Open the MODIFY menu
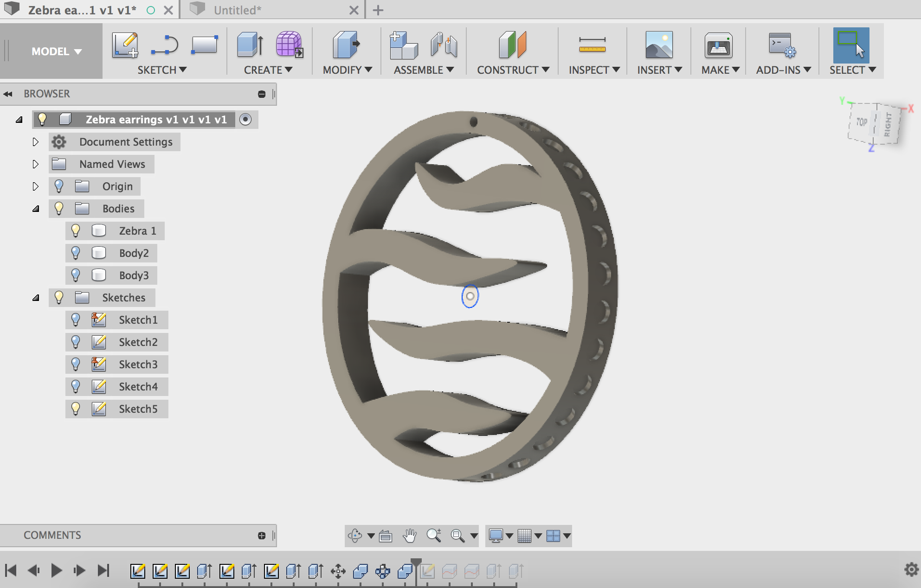921x588 pixels. click(347, 70)
